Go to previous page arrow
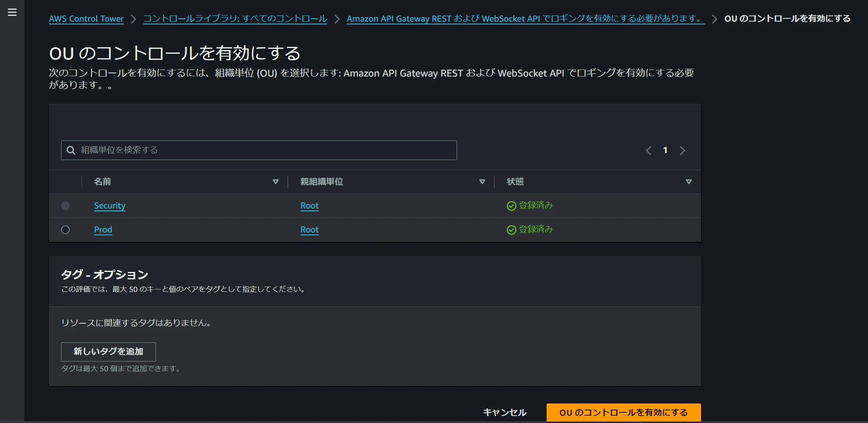The width and height of the screenshot is (868, 423). pos(648,151)
